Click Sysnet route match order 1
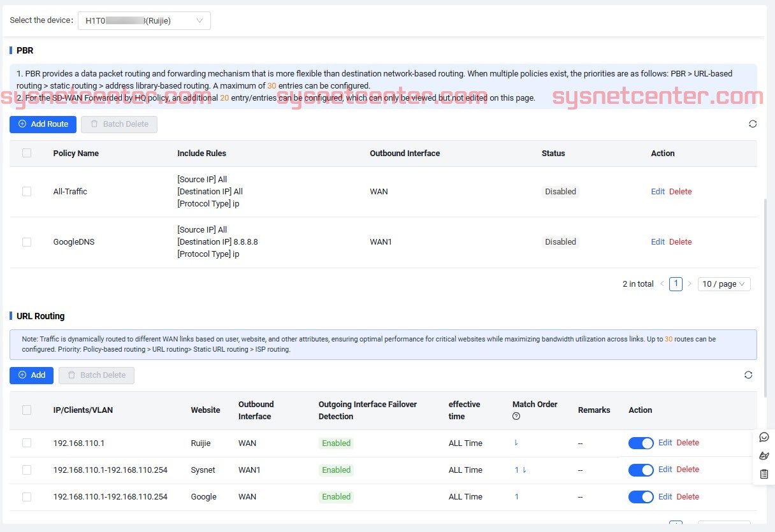This screenshot has height=532, width=775. coord(517,470)
